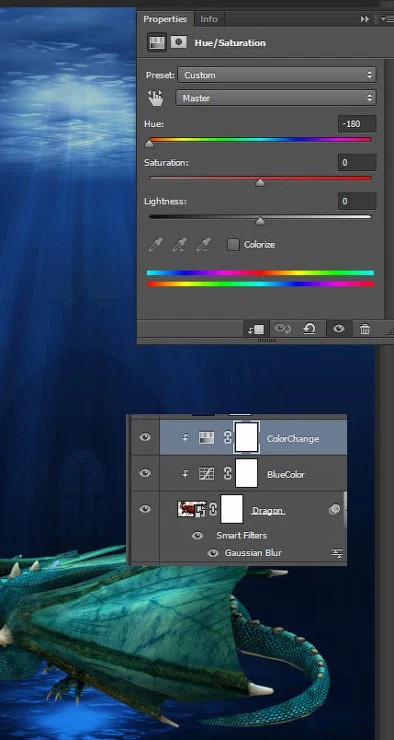This screenshot has height=740, width=394.
Task: Select the BlueColor layer name
Action: coord(285,474)
